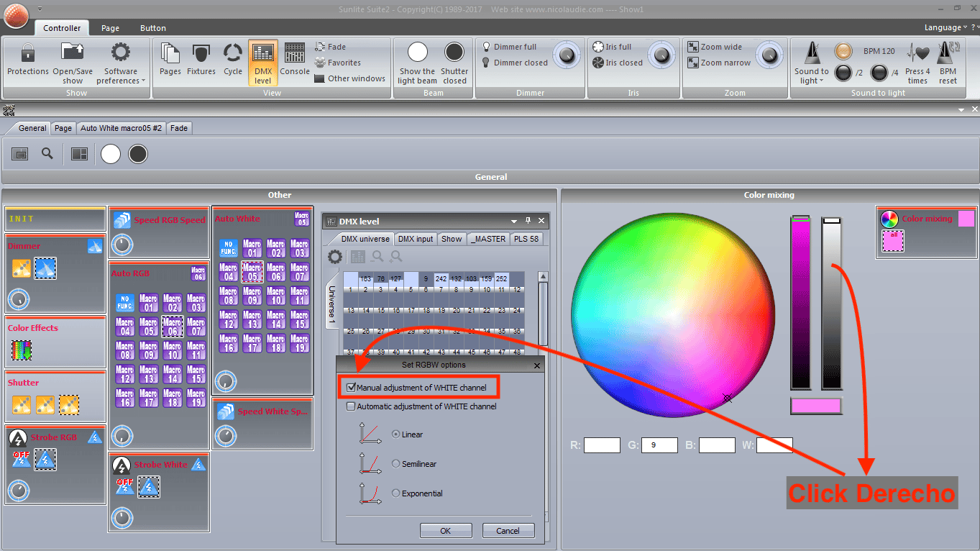The width and height of the screenshot is (980, 551).
Task: Open the Protections padlock icon
Action: (28, 53)
